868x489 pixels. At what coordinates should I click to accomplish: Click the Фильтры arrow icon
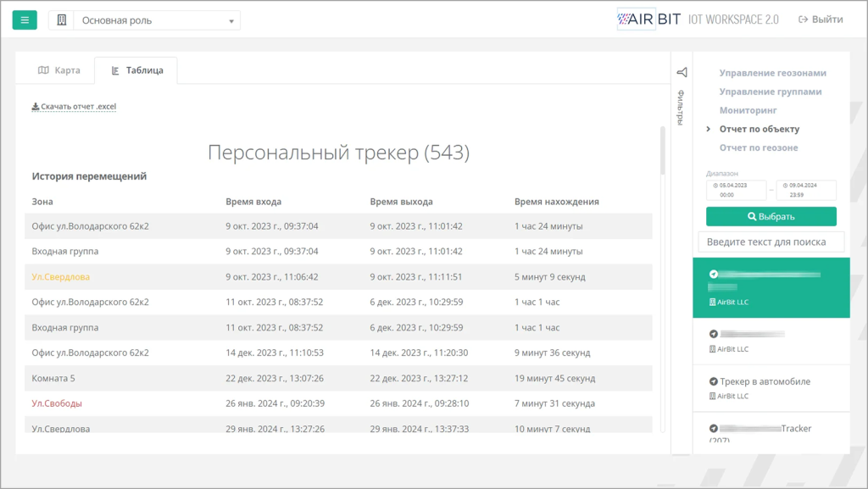pos(682,73)
